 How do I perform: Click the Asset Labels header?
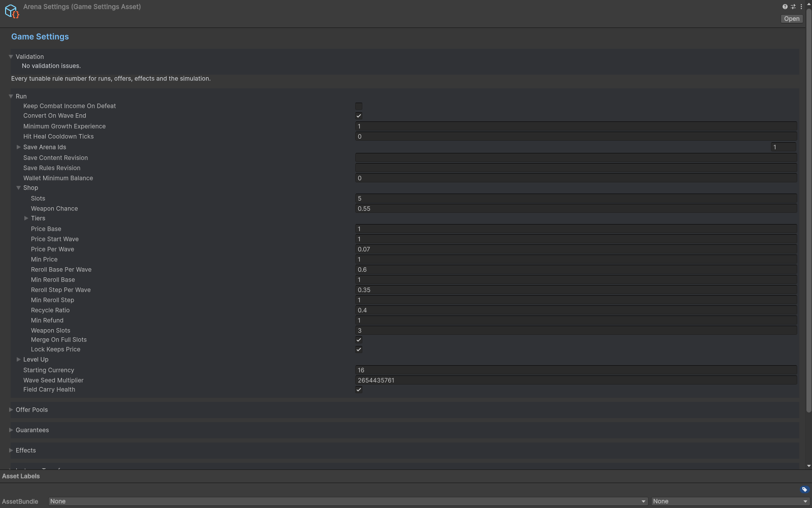click(x=21, y=477)
